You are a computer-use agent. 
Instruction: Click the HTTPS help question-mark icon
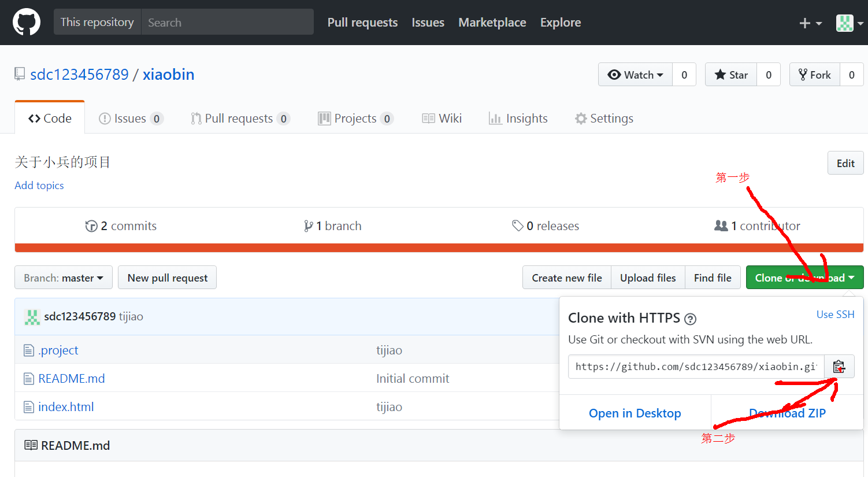690,319
